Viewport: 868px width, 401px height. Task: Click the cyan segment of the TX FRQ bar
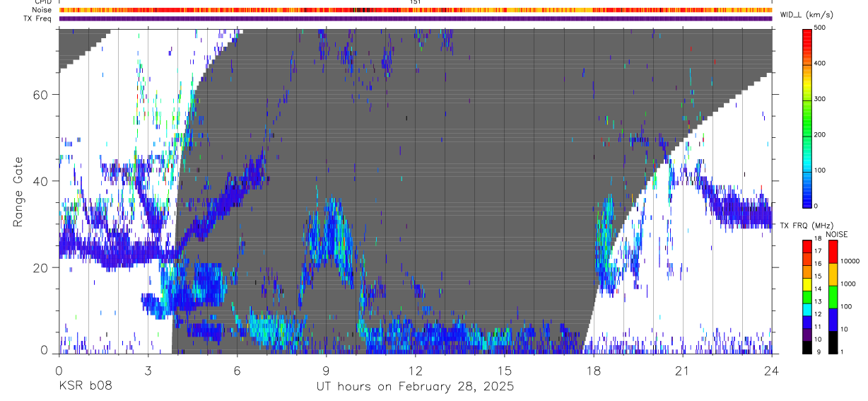pyautogui.click(x=807, y=308)
